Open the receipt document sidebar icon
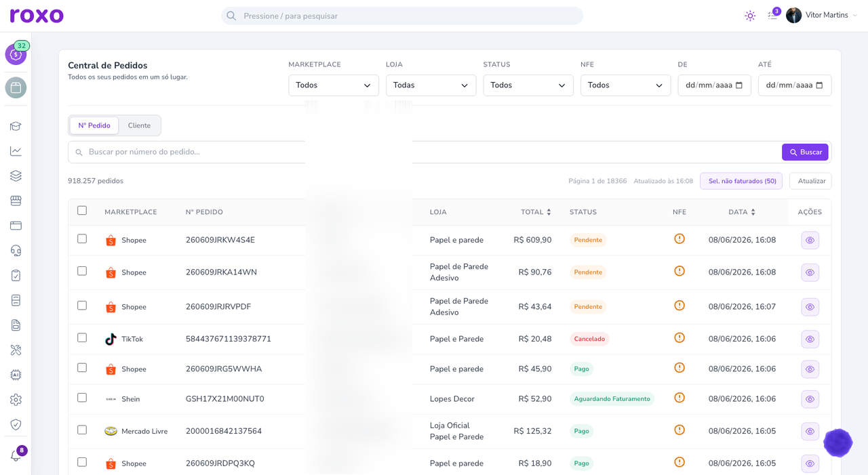 (x=16, y=300)
